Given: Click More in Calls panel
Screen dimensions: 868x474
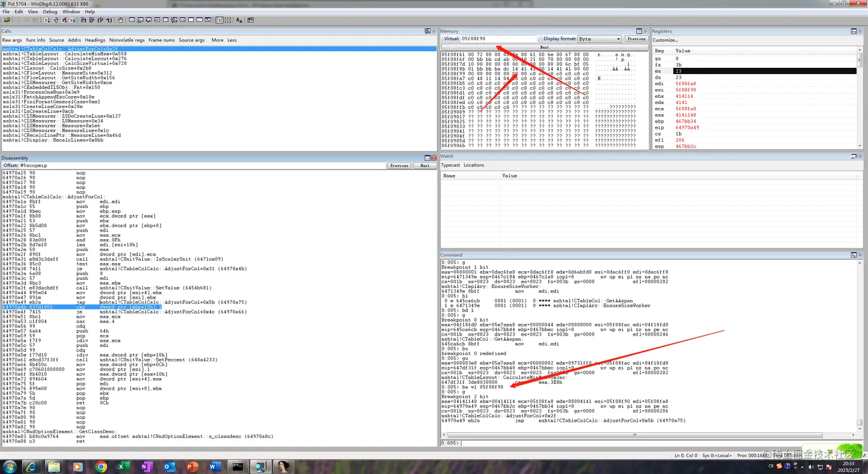Looking at the screenshot, I should (x=217, y=40).
